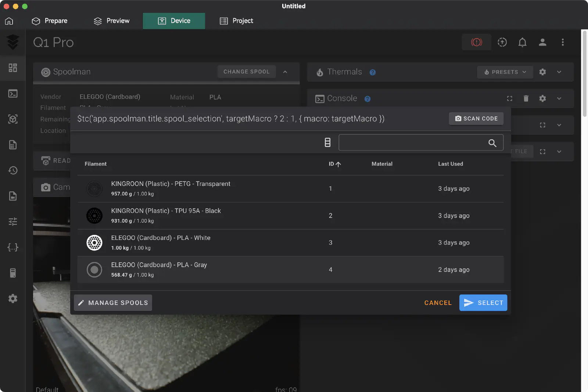588x392 pixels.
Task: Collapse the Spoolman panel
Action: click(x=285, y=72)
